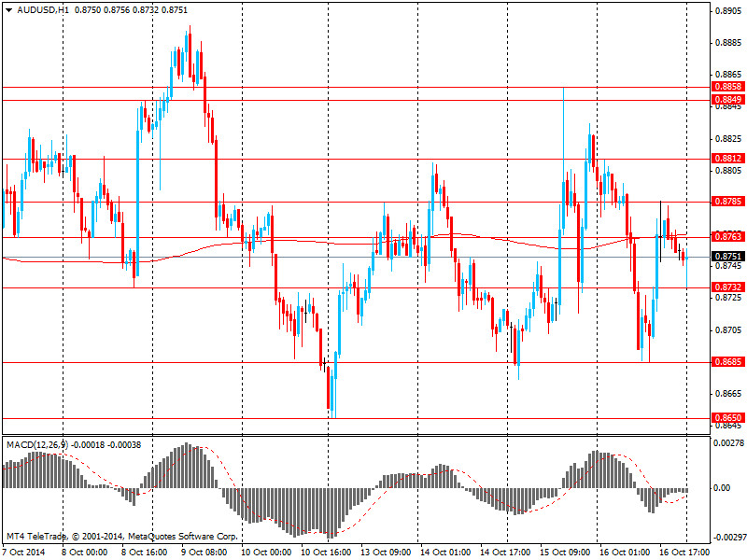
Task: Select the 0.8732 support level label
Action: 727,287
